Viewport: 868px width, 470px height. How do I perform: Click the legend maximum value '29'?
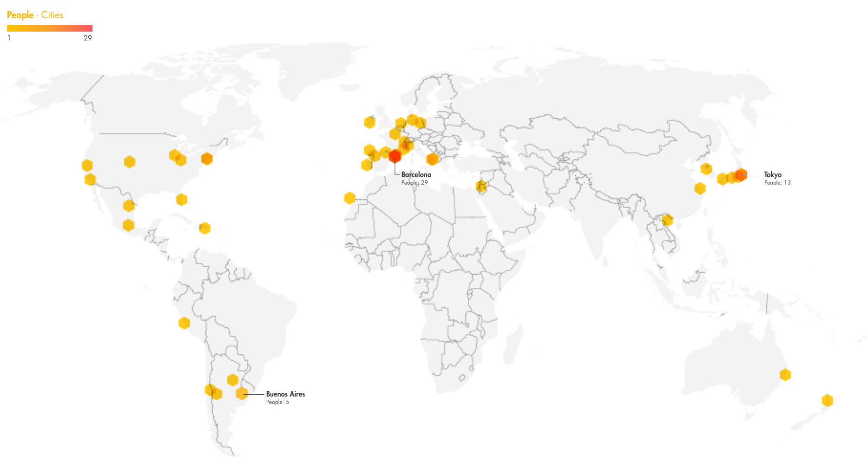(88, 38)
